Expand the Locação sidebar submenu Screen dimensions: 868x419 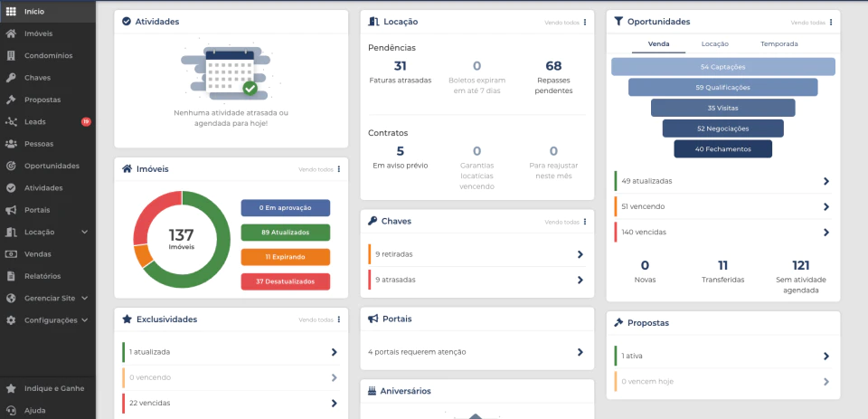click(x=85, y=233)
